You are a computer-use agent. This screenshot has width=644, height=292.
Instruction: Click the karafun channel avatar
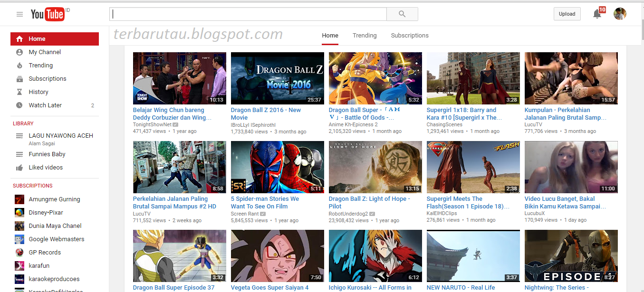click(19, 266)
